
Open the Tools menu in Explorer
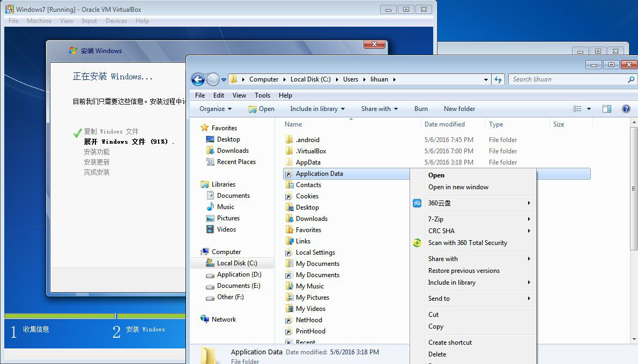[x=263, y=95]
